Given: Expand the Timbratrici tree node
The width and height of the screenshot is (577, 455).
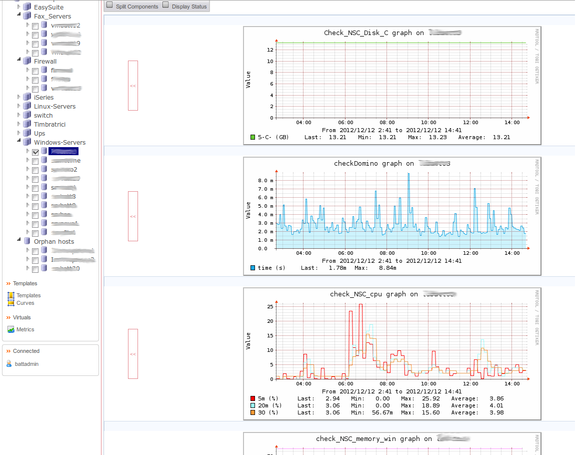Looking at the screenshot, I should [x=18, y=124].
